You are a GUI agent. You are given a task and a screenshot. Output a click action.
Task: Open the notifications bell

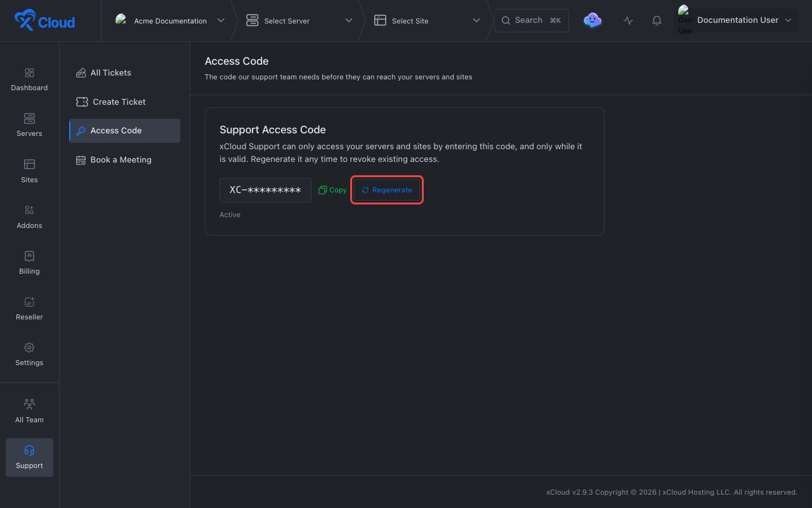[x=657, y=20]
